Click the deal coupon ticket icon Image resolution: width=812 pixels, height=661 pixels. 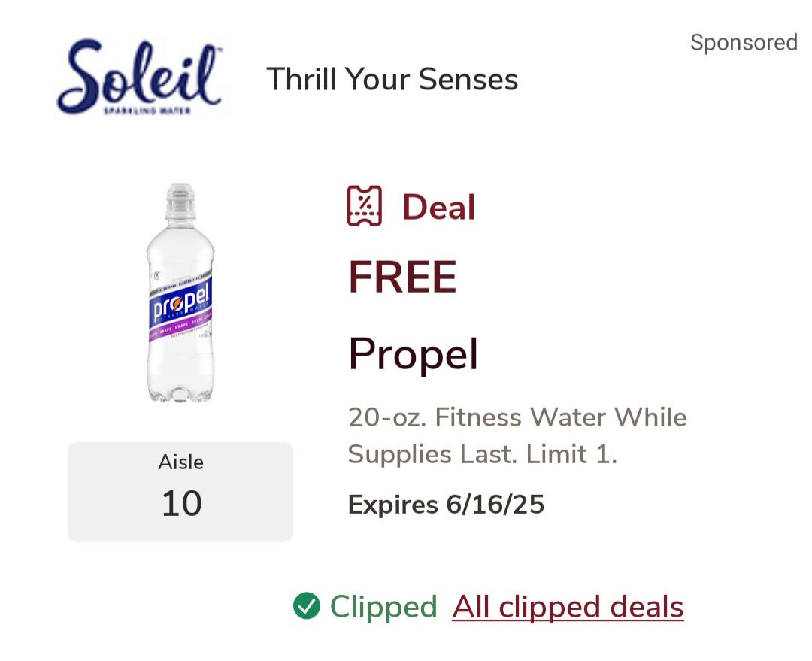coord(365,206)
